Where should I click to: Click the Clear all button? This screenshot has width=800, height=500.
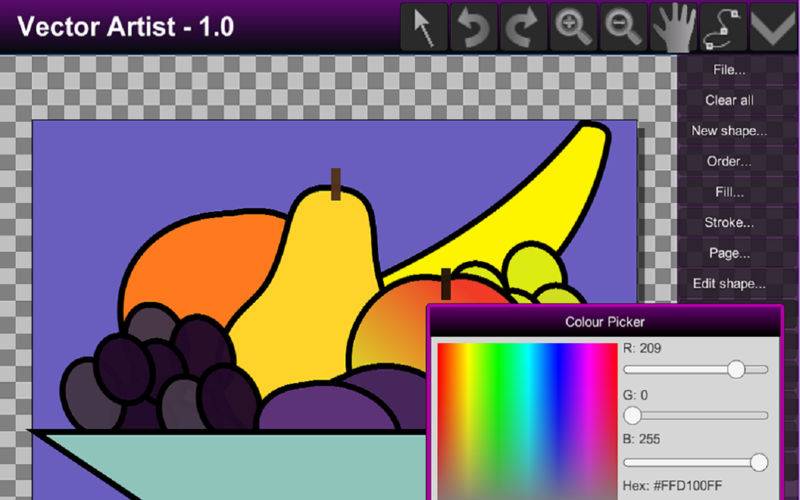tap(730, 101)
